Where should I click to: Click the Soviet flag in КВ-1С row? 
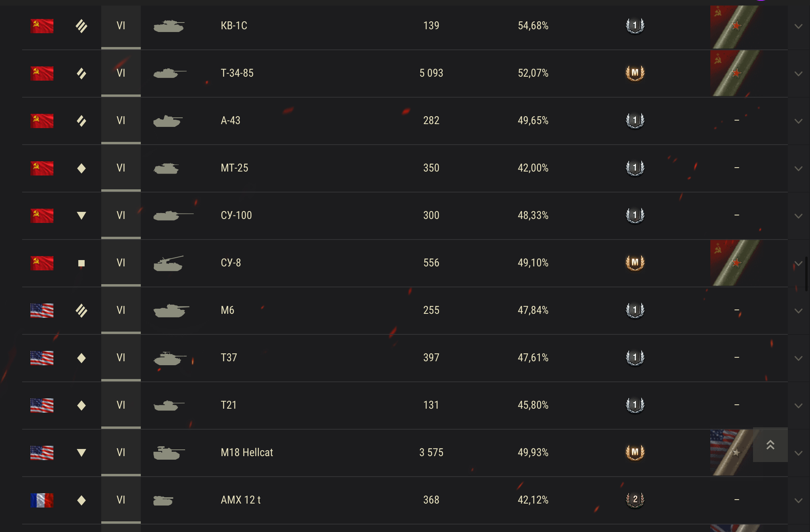[x=42, y=26]
